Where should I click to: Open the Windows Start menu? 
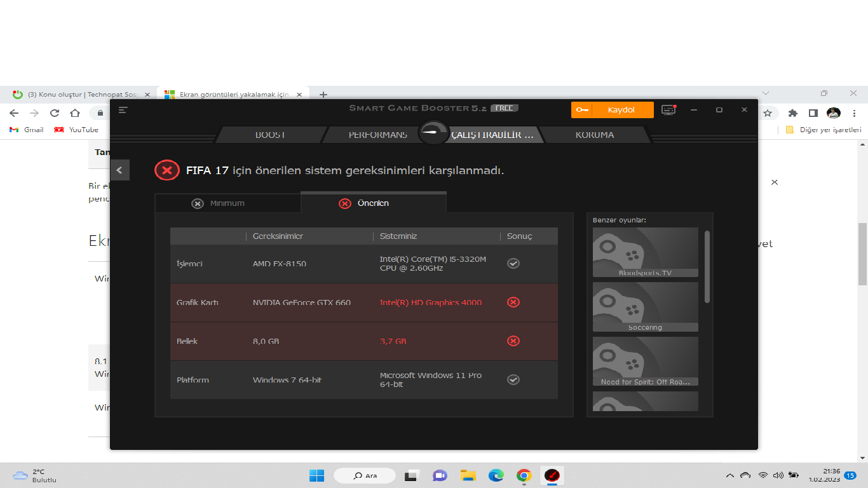(316, 475)
